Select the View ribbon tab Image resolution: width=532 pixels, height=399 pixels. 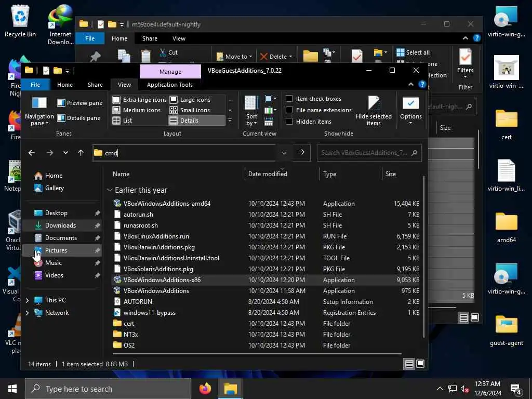coord(124,85)
